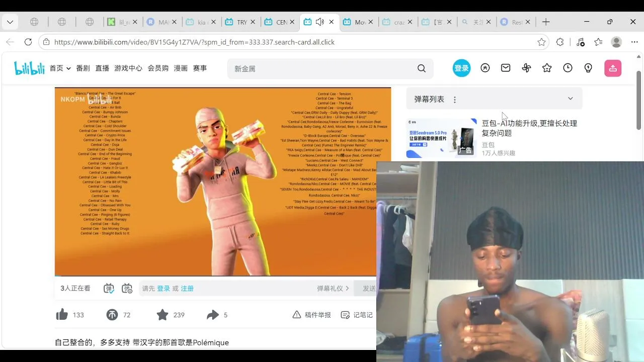Screen dimensions: 644x362
Task: Open the 大会员 membership icon
Action: (485, 68)
